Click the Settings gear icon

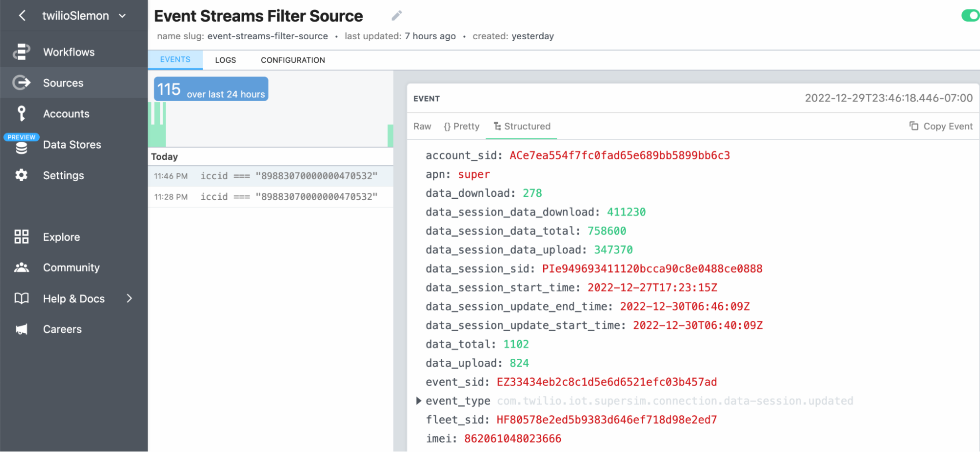21,175
